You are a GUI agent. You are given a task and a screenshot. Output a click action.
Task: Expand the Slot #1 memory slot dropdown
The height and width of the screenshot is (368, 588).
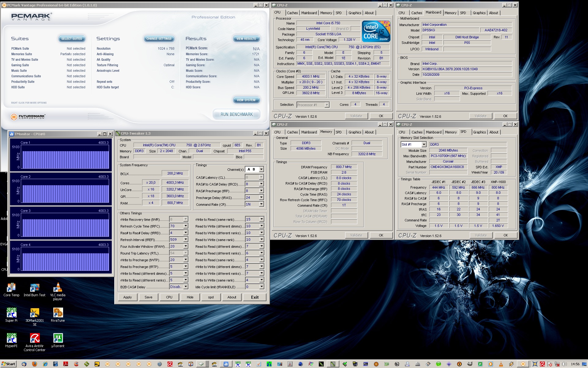pyautogui.click(x=424, y=144)
